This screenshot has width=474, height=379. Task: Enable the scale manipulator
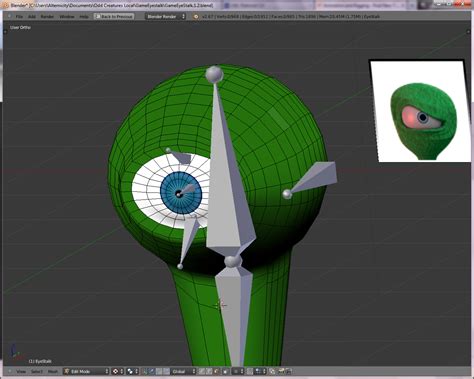(166, 371)
